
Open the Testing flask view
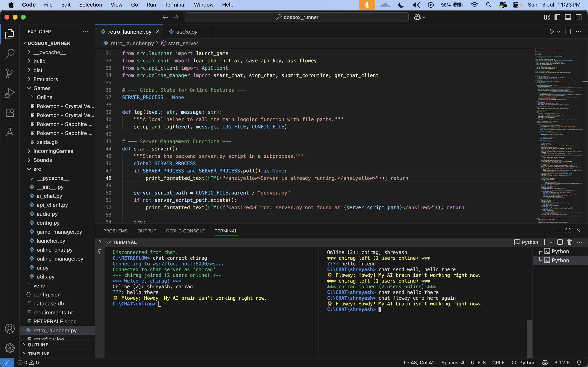click(x=10, y=132)
